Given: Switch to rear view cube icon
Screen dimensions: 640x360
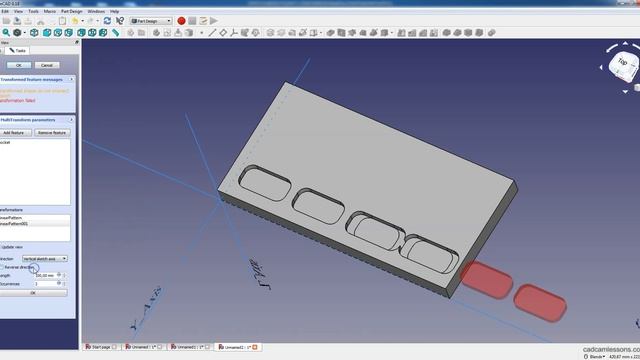Looking at the screenshot, I should [x=81, y=33].
